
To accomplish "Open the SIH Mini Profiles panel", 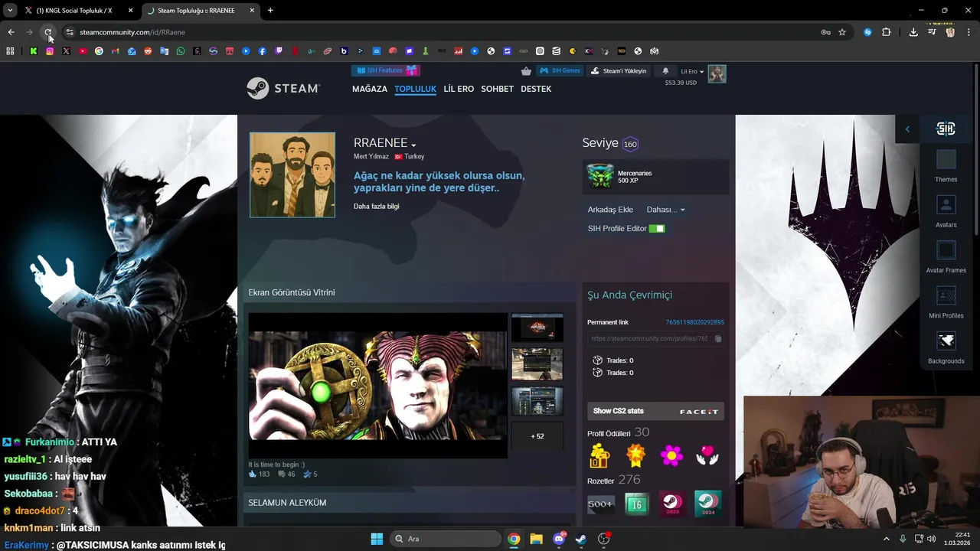I will tap(946, 302).
